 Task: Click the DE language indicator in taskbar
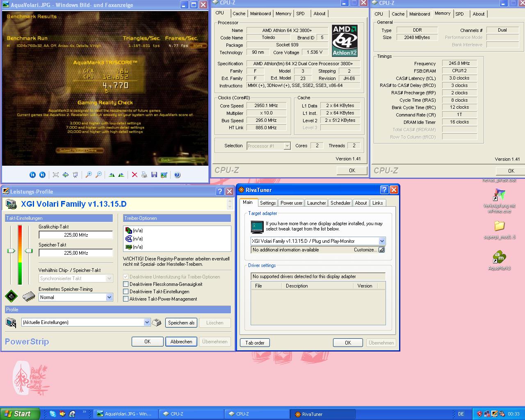click(x=461, y=414)
